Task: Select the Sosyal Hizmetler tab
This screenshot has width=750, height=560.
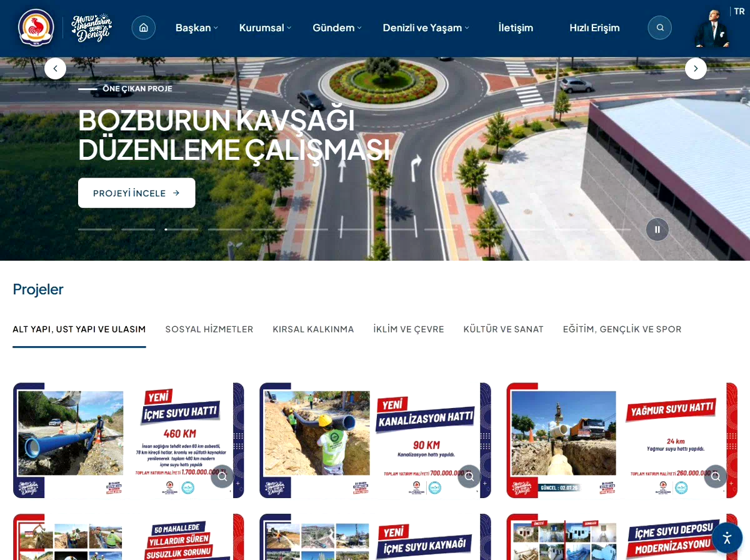Action: (209, 329)
